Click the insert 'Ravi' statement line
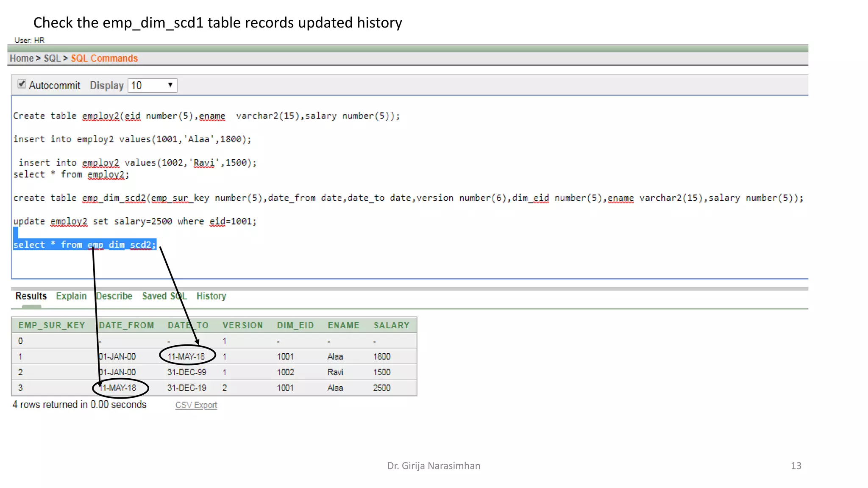The height and width of the screenshot is (488, 868). pyautogui.click(x=138, y=163)
